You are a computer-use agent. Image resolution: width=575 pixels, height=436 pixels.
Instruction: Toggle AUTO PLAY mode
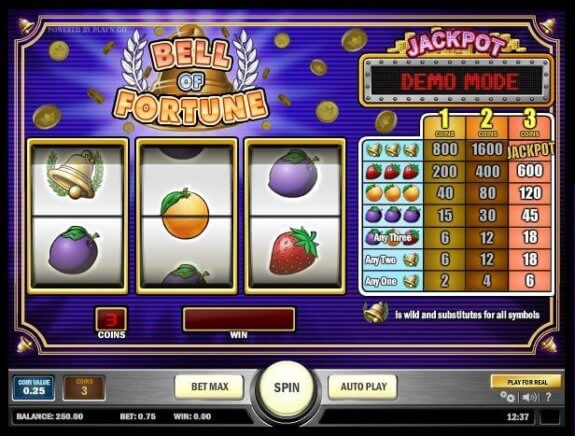coord(363,387)
